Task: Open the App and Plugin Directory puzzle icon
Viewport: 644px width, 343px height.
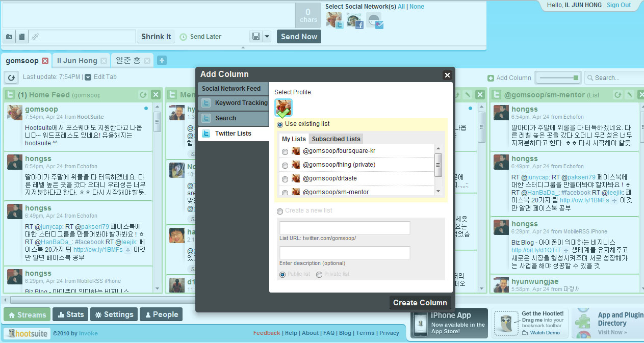Action: pos(582,323)
